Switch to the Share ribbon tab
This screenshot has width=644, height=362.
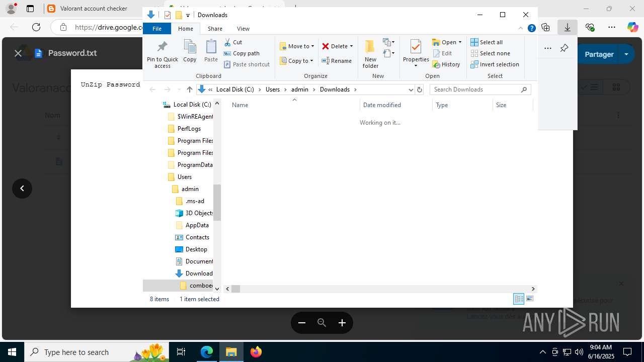(x=215, y=29)
